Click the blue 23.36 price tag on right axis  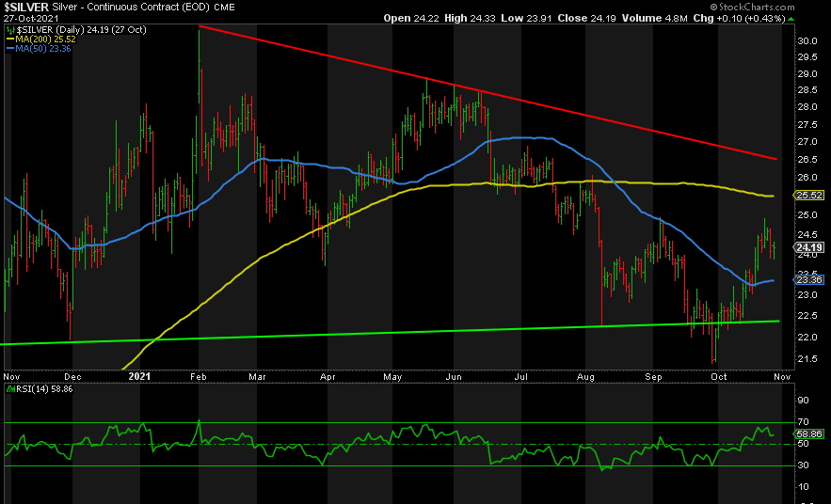tap(810, 280)
